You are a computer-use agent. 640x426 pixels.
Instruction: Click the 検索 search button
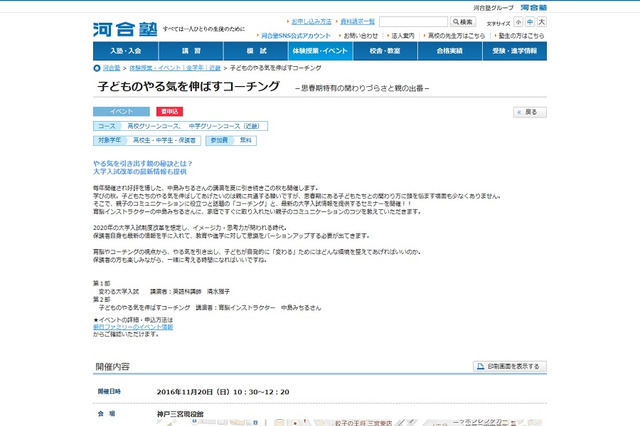pos(463,22)
